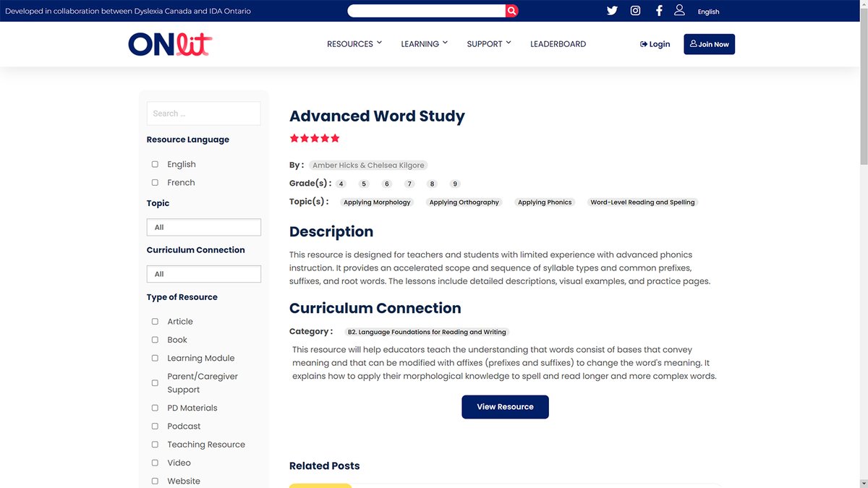This screenshot has height=488, width=868.
Task: Click author tag Amber Hicks & Chelsea Kilgore
Action: 369,165
